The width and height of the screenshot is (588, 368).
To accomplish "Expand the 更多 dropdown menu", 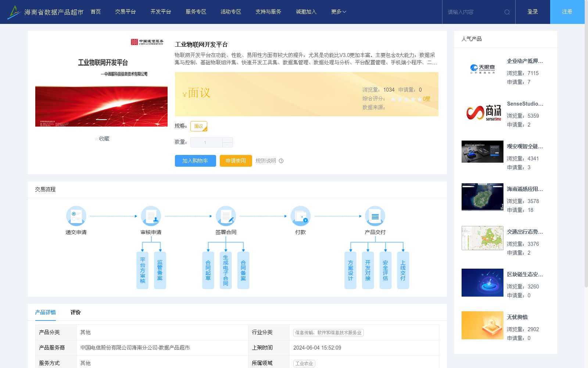I will point(338,12).
